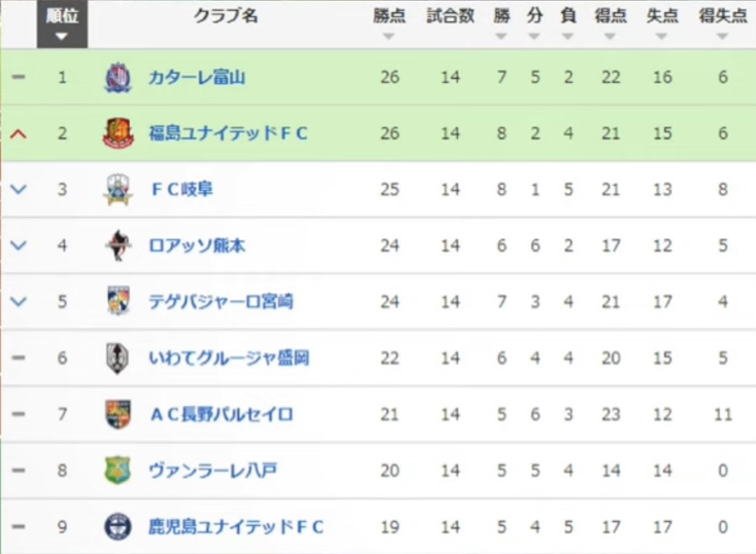Viewport: 756px width, 554px height.
Task: Click the Vanraure Hachinohe green crest
Action: click(118, 470)
